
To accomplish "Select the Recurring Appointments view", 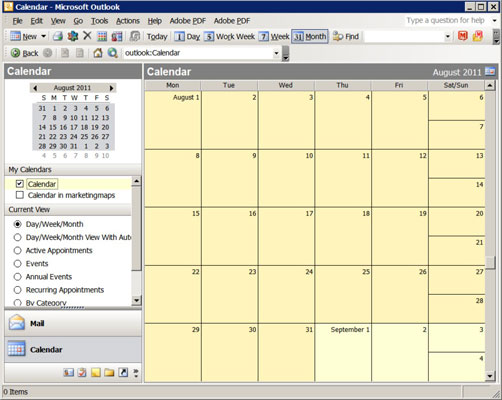I will [17, 290].
